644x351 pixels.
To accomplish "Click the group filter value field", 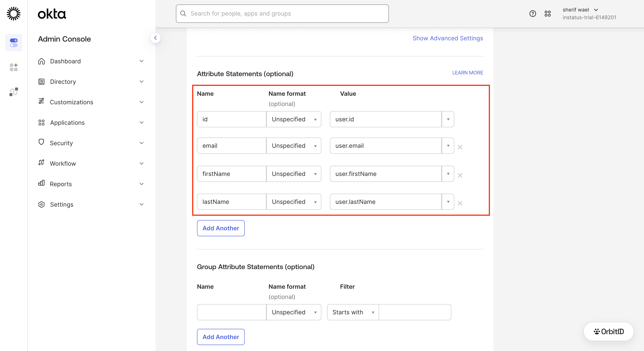I will click(415, 312).
